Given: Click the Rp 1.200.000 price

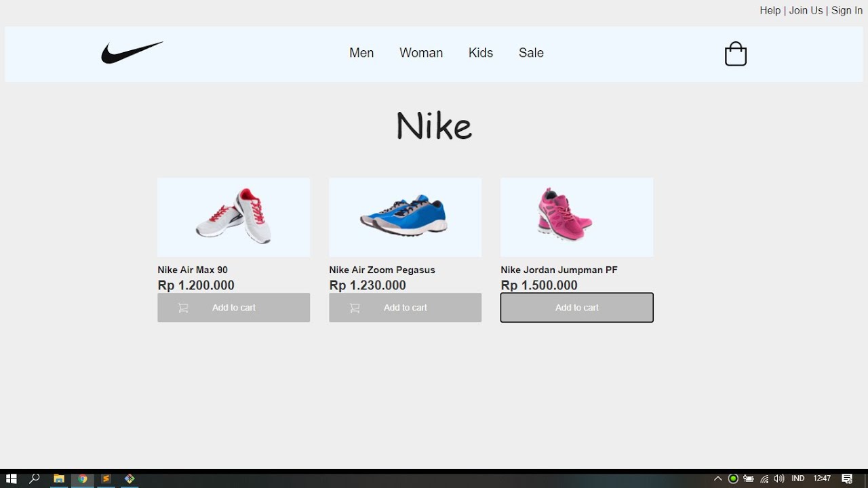Looking at the screenshot, I should [x=196, y=285].
